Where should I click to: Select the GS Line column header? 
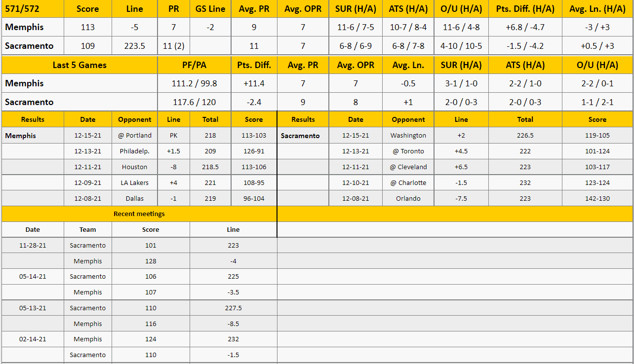pos(210,9)
